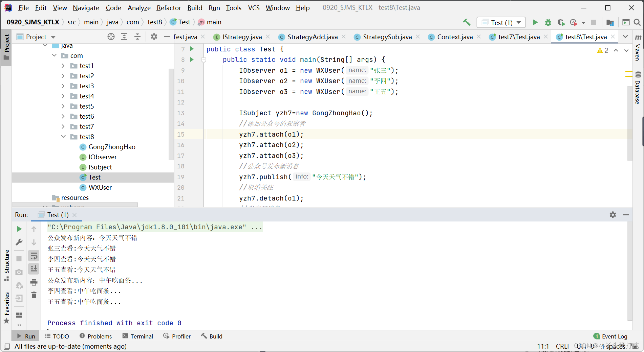Open the Navigate menu
Image resolution: width=644 pixels, height=352 pixels.
tap(86, 7)
